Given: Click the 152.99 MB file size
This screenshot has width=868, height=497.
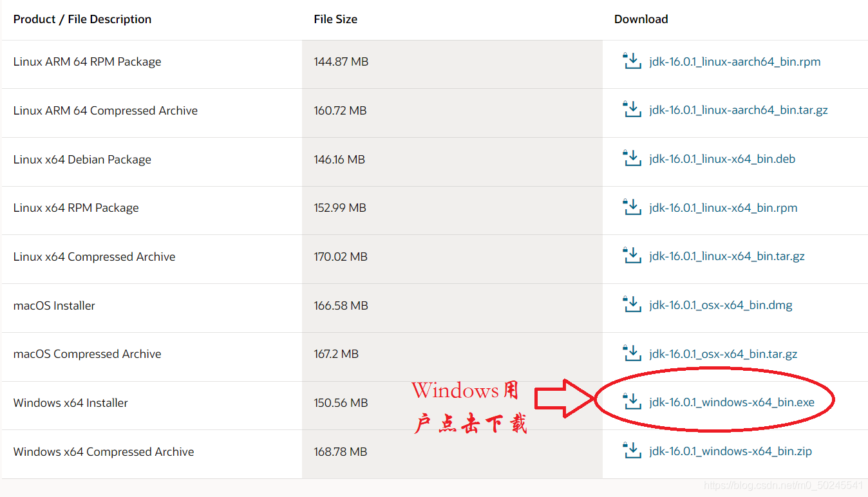Looking at the screenshot, I should pyautogui.click(x=340, y=208).
